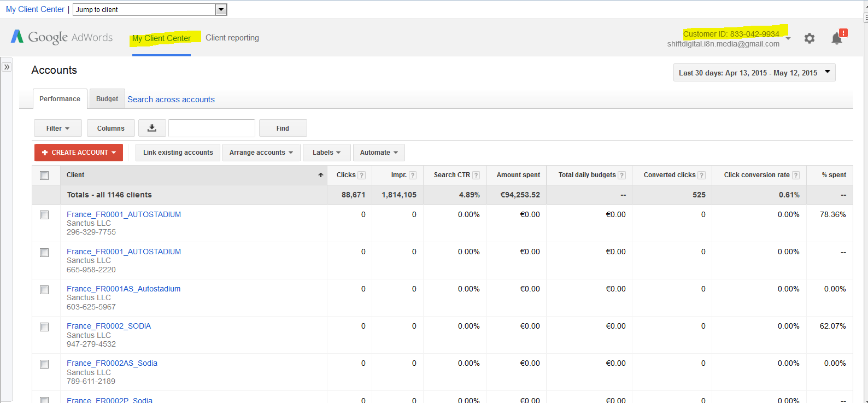Toggle the select-all clients checkbox
Viewport: 868px width, 403px height.
click(44, 176)
